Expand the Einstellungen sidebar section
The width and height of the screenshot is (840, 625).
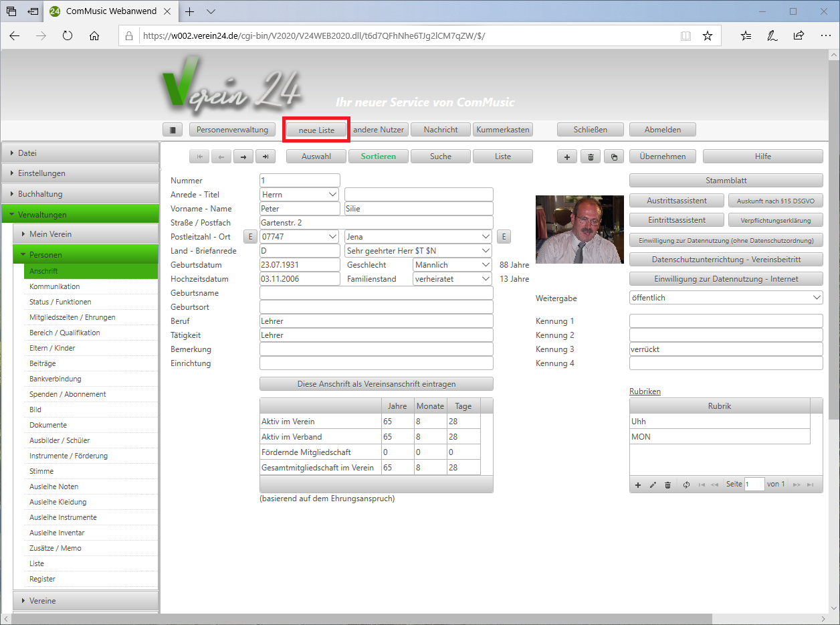pos(80,173)
